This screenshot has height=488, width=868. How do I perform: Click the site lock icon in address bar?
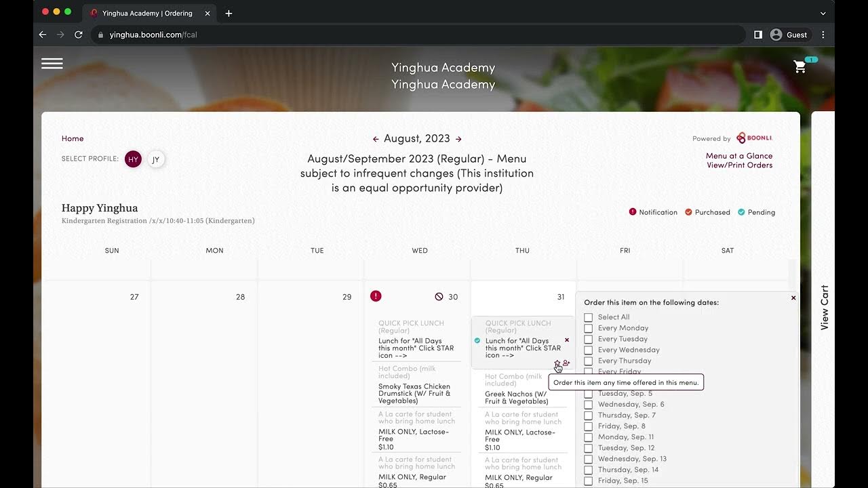pyautogui.click(x=100, y=35)
